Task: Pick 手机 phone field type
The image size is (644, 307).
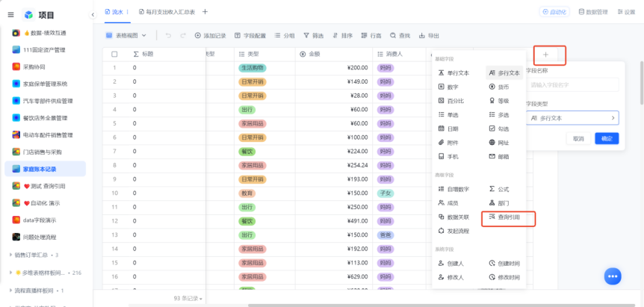Action: coord(448,156)
